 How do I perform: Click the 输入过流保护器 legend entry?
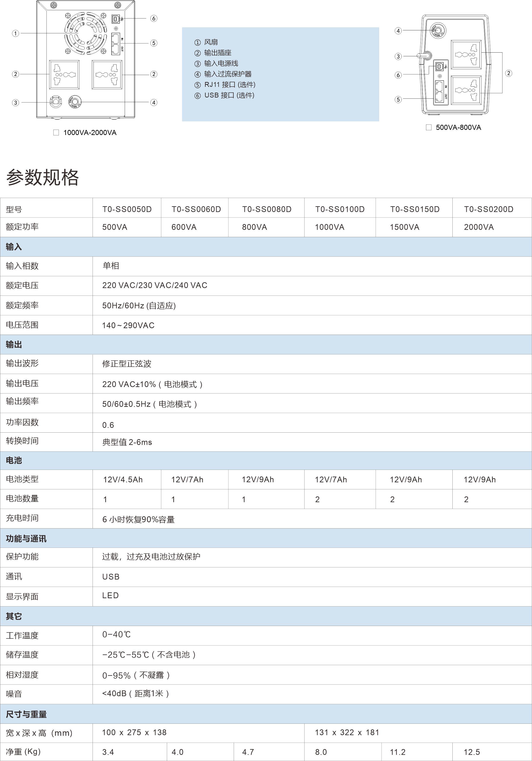coord(227,74)
